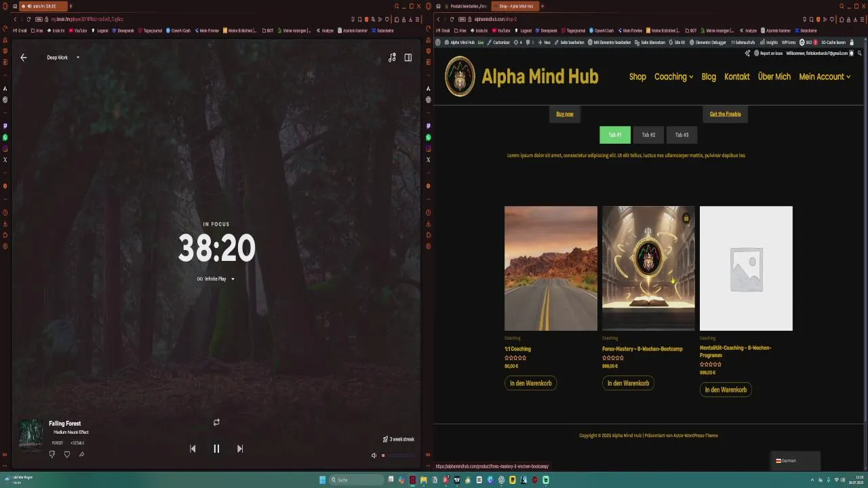This screenshot has height=488, width=868.
Task: Open the Forex-Mastery Bootcamp product image
Action: pos(648,268)
